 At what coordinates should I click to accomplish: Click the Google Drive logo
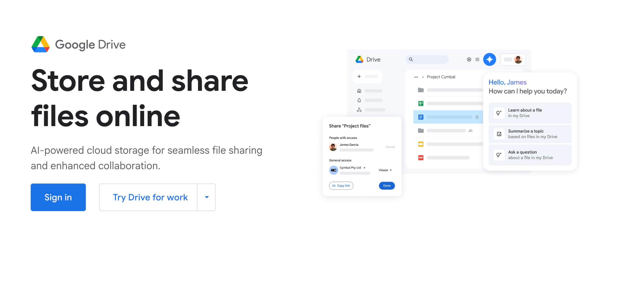tap(41, 44)
